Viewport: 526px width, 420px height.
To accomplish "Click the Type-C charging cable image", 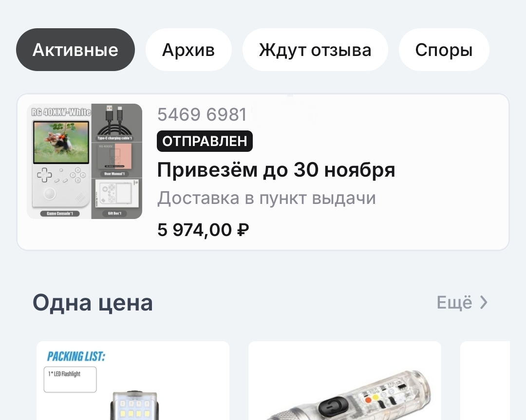I will coord(117,123).
